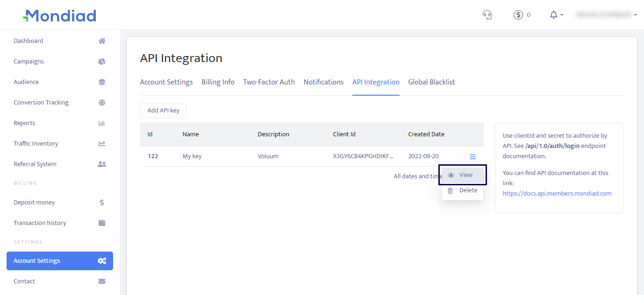Switch to the Global Blacklist tab
Viewport: 644px width, 295px height.
pos(431,82)
